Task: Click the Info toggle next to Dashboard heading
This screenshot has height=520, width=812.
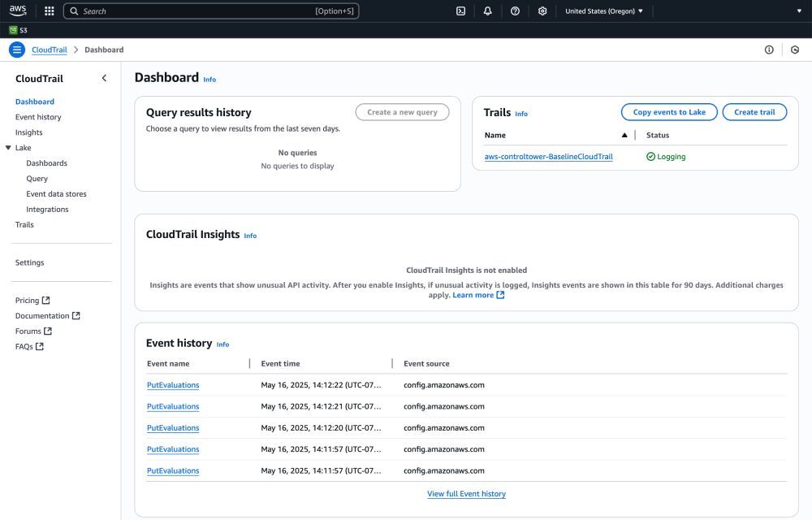Action: pos(209,80)
